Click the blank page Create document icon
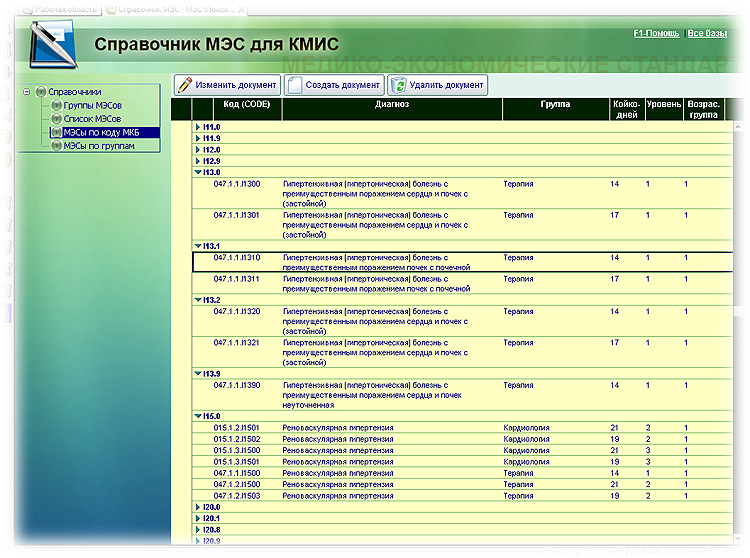750x558 pixels. 295,85
